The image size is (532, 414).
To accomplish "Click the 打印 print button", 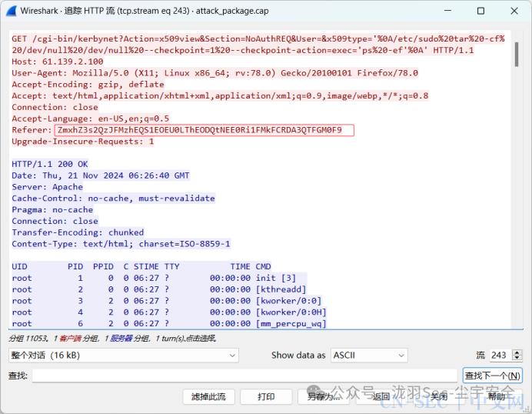I will click(266, 396).
